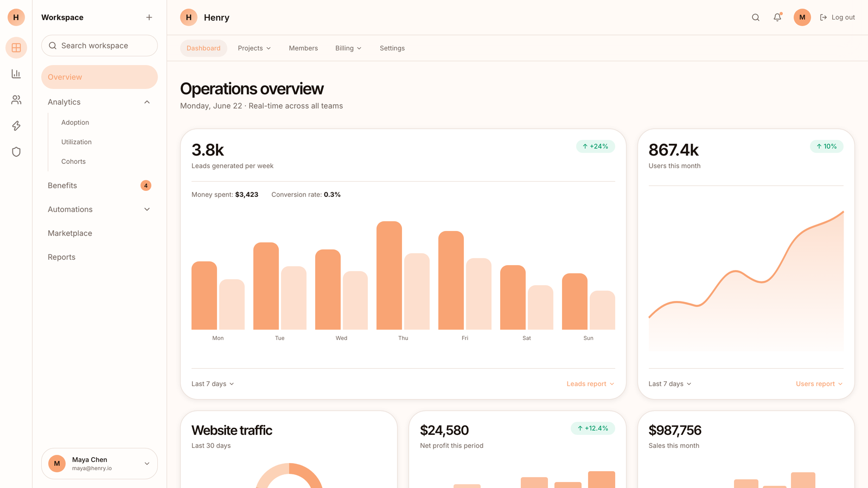
Task: Open the Billing dropdown tab
Action: [x=348, y=48]
